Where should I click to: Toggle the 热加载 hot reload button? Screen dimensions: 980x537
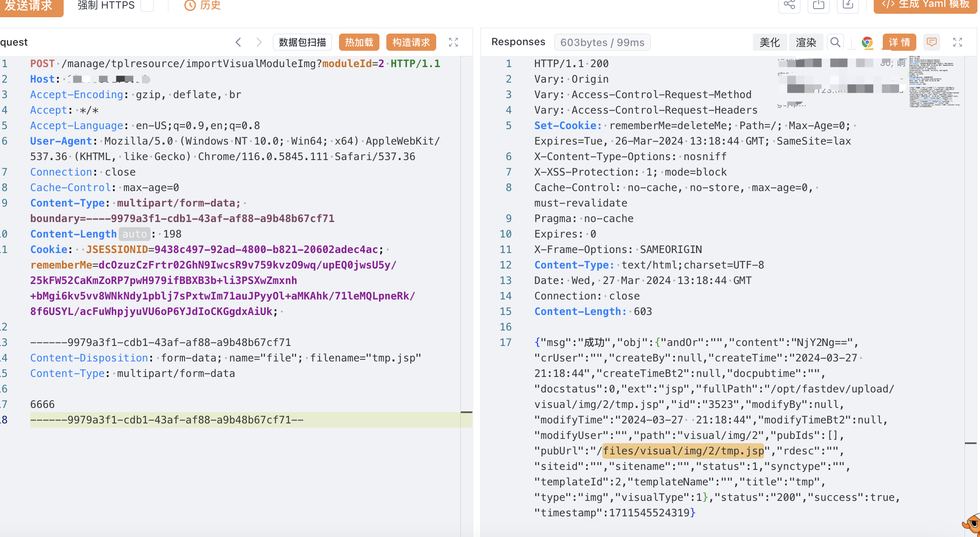tap(359, 42)
